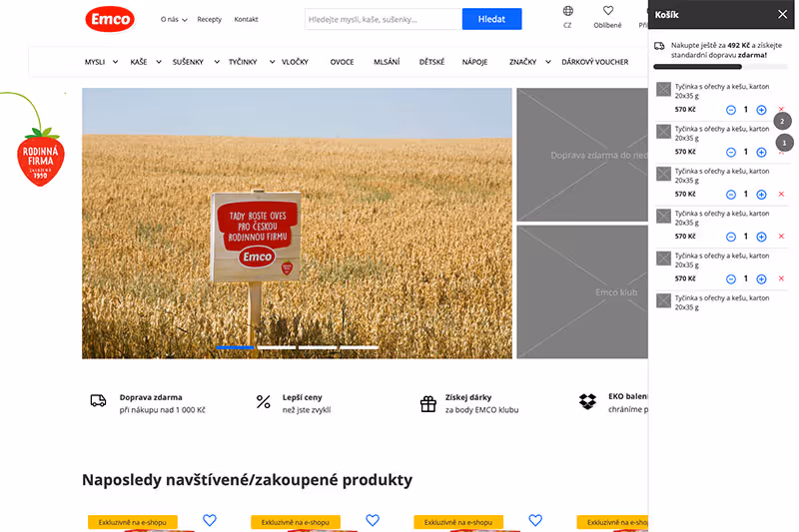Image resolution: width=799 pixels, height=532 pixels.
Task: Decrease quantity of first cart item
Action: 731,110
